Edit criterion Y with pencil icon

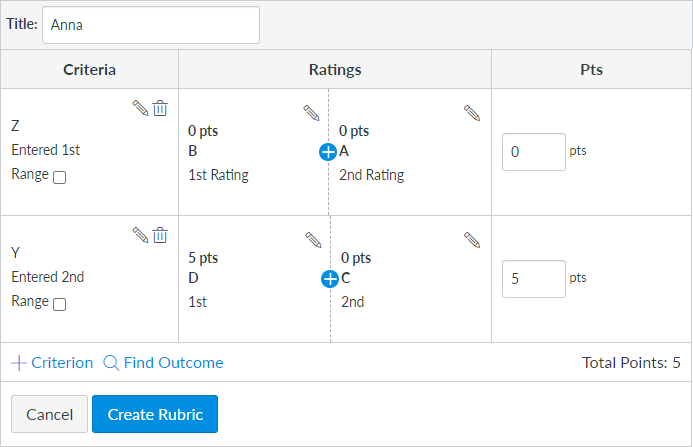point(140,235)
